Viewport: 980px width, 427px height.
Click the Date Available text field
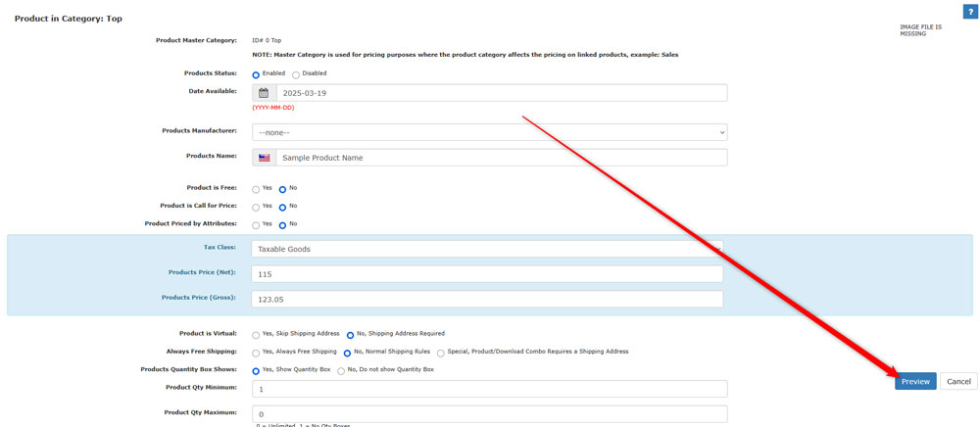point(501,93)
